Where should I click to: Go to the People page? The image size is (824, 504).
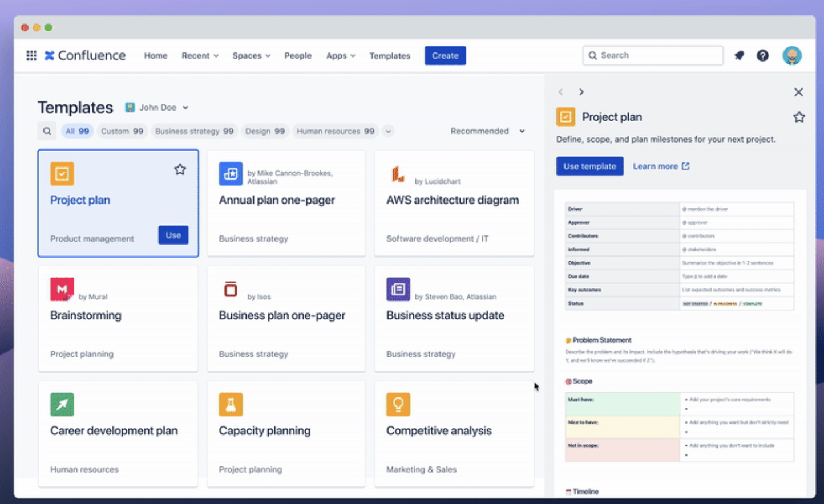[x=298, y=55]
